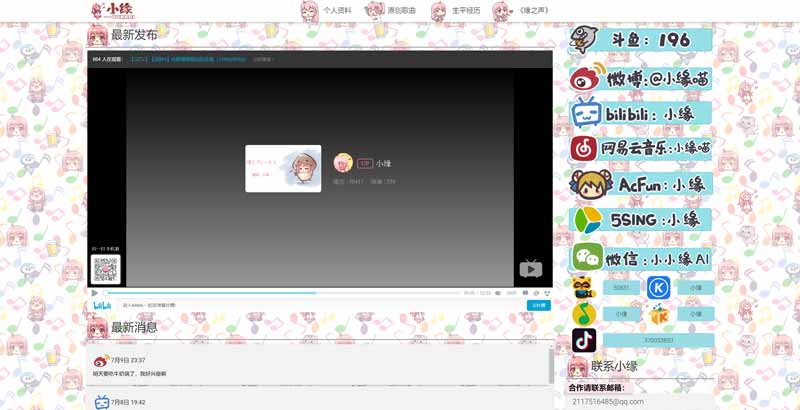Image resolution: width=800 pixels, height=410 pixels.
Task: Open the video quality selector
Action: [x=511, y=293]
